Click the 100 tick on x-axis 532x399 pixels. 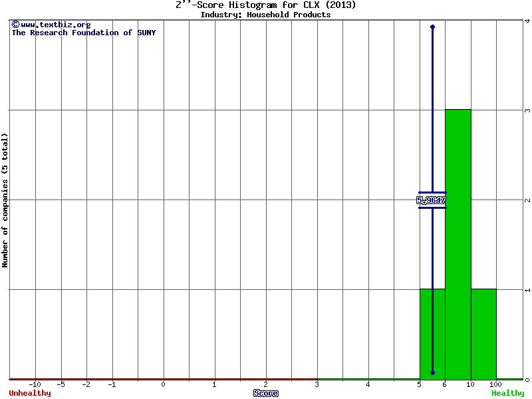click(x=496, y=384)
